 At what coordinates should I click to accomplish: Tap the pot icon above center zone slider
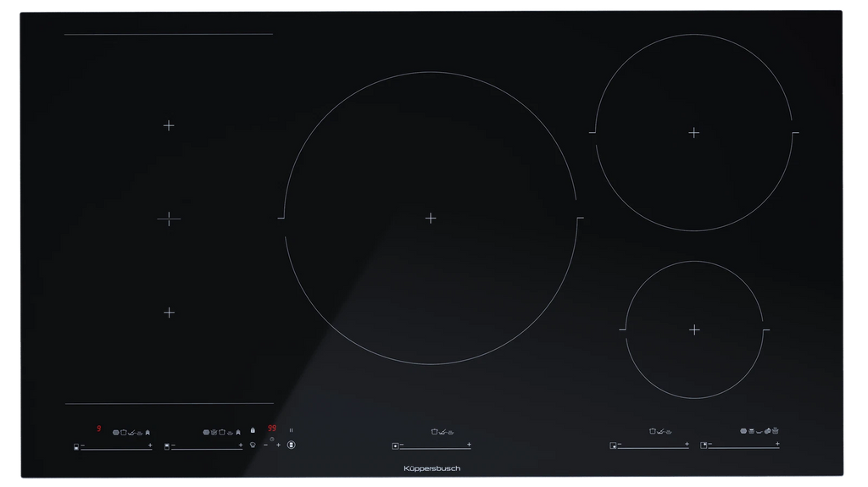(435, 432)
